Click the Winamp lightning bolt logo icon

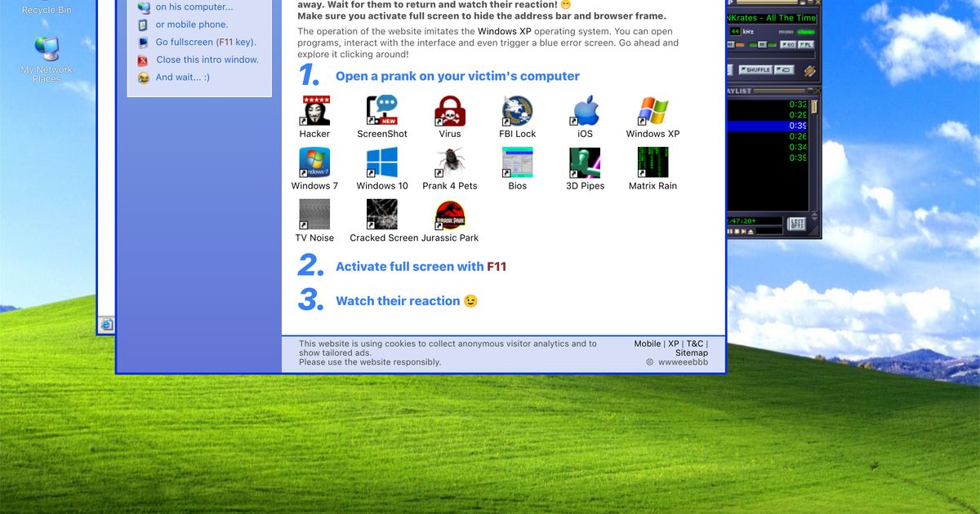tap(809, 71)
